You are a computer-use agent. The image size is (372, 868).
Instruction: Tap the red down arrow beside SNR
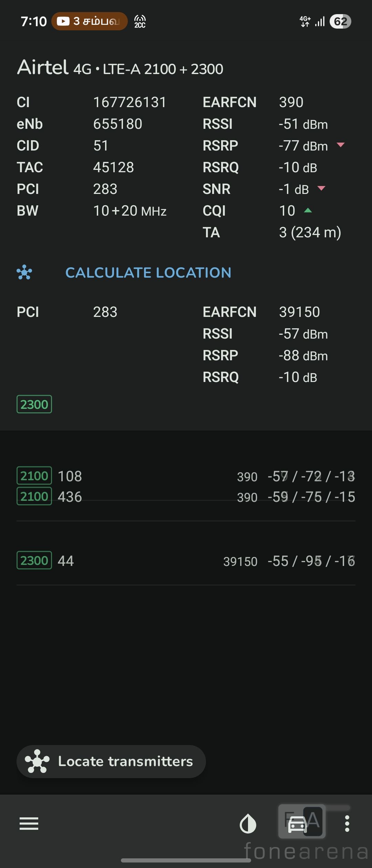click(321, 188)
